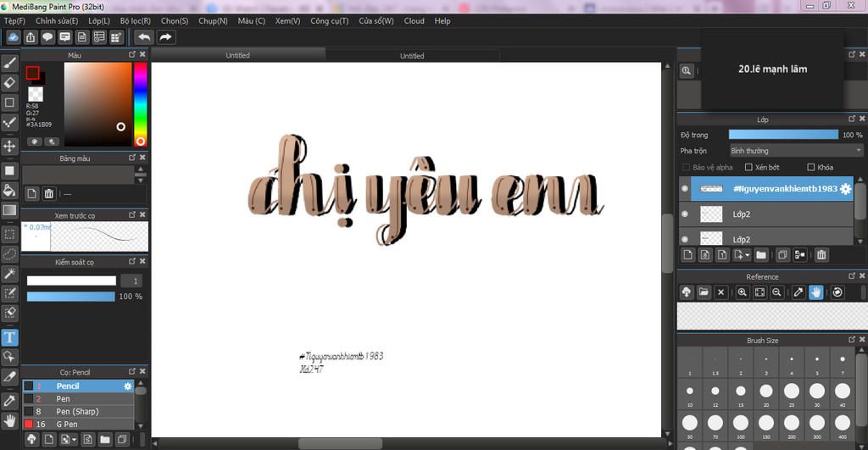Switch to the second Untitled tab
The image size is (868, 450).
[x=412, y=55]
